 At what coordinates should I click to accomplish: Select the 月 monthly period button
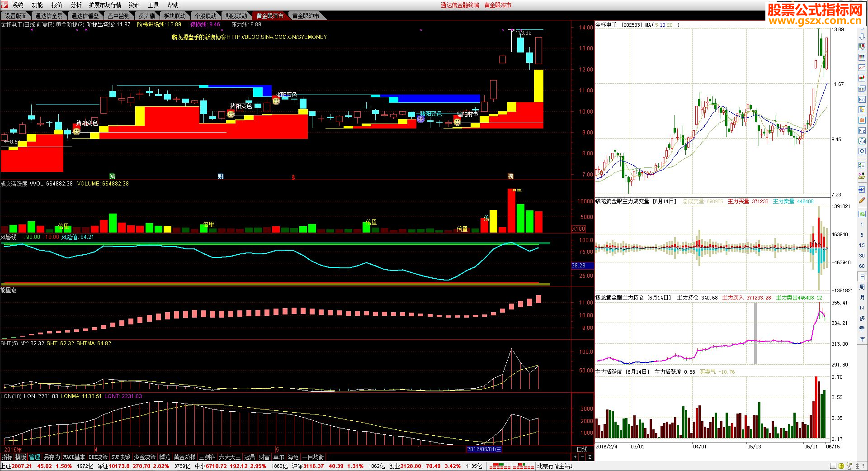click(862, 297)
